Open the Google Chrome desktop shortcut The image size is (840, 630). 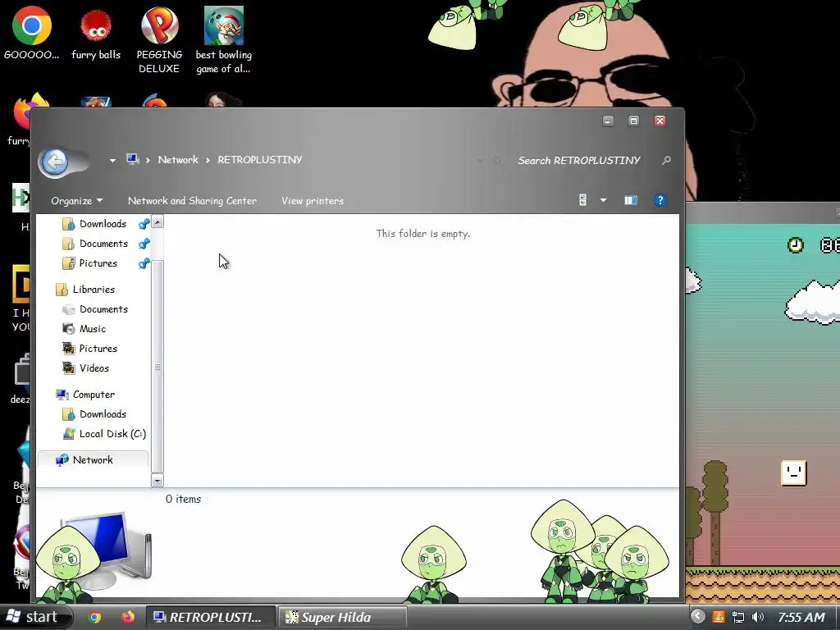pos(32,33)
